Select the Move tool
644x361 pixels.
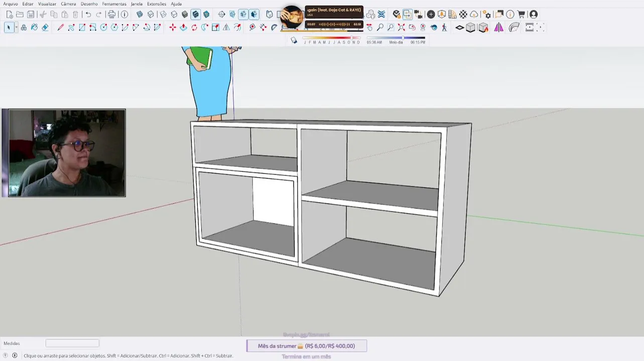coord(173,28)
